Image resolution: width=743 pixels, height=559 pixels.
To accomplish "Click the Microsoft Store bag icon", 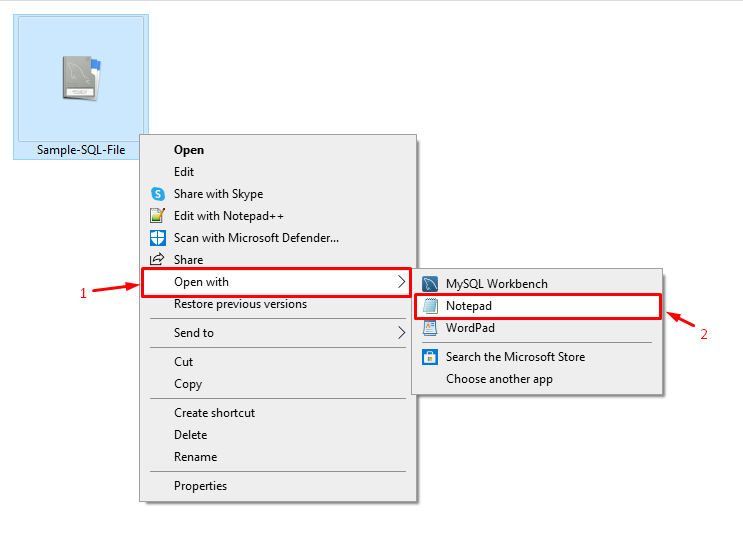I will tap(430, 357).
